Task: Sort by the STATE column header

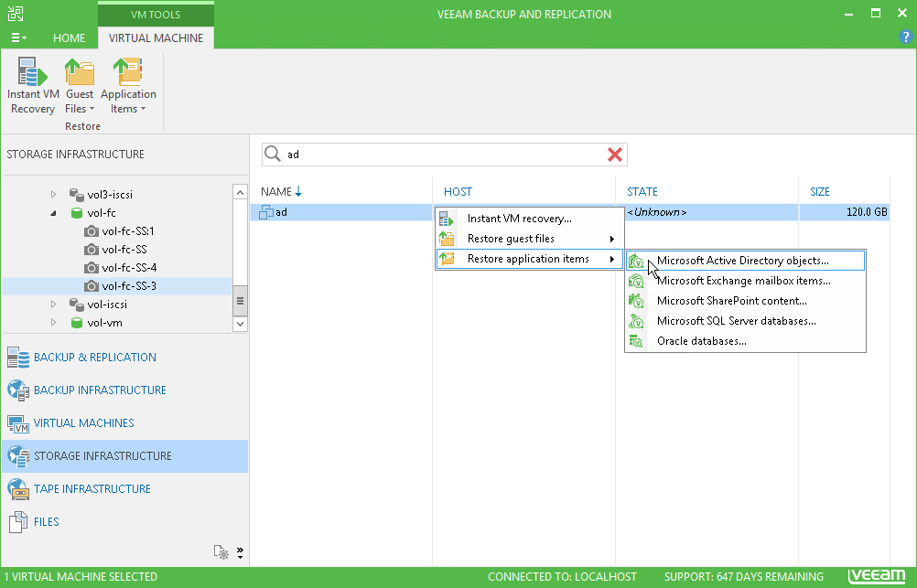Action: click(642, 192)
